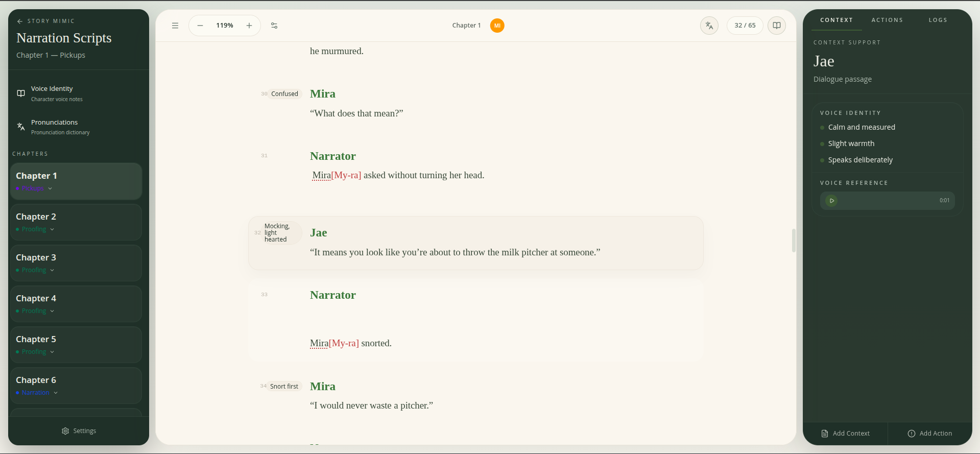
Task: Click "I would never waste a pitcher." line
Action: (371, 405)
